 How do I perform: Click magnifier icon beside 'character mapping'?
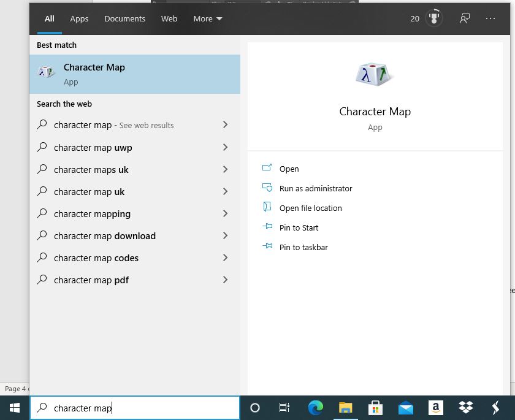42,213
